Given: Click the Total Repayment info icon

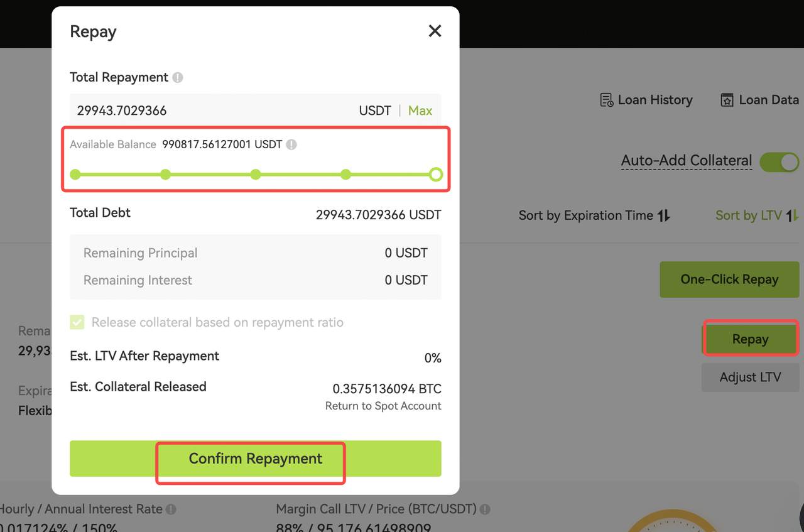Looking at the screenshot, I should pyautogui.click(x=178, y=78).
